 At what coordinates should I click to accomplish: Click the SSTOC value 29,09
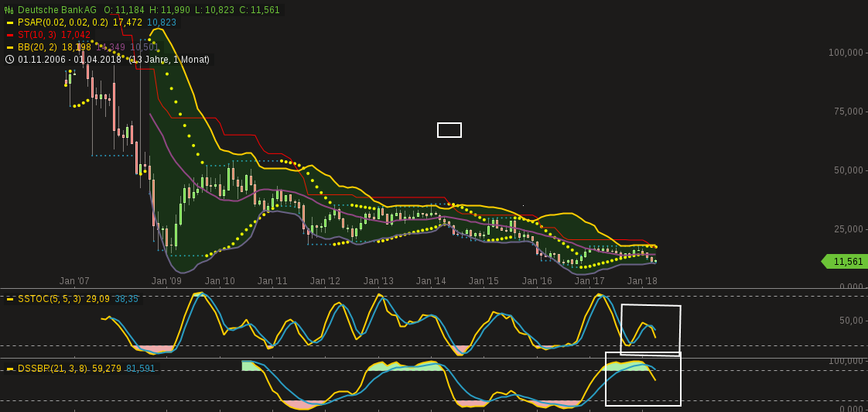tap(97, 299)
